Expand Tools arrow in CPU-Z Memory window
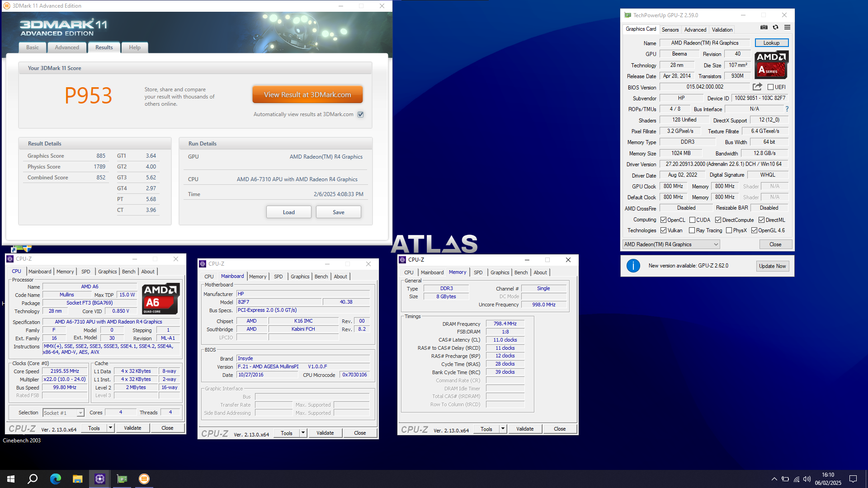 pyautogui.click(x=503, y=429)
